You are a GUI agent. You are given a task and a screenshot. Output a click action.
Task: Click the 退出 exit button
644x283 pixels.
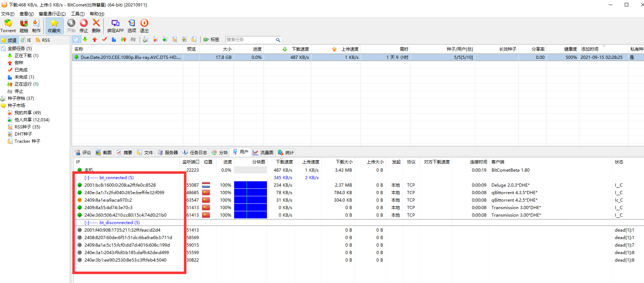point(144,26)
